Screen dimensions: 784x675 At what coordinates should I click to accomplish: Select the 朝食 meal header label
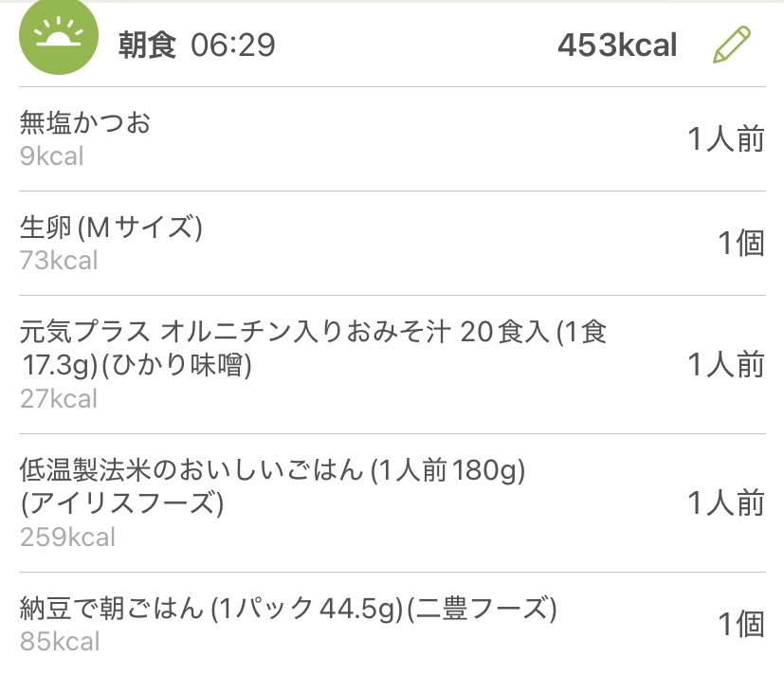(147, 45)
